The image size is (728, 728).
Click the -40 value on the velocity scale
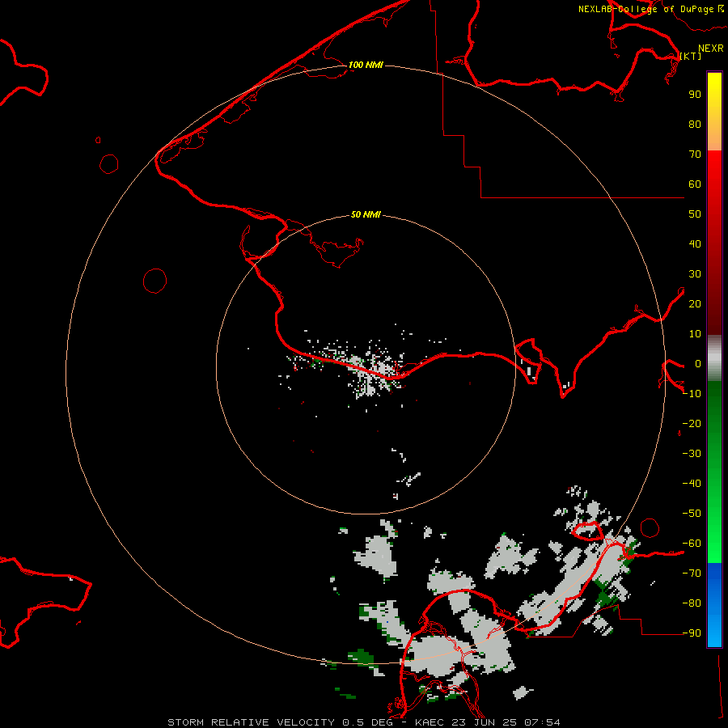[x=692, y=484]
